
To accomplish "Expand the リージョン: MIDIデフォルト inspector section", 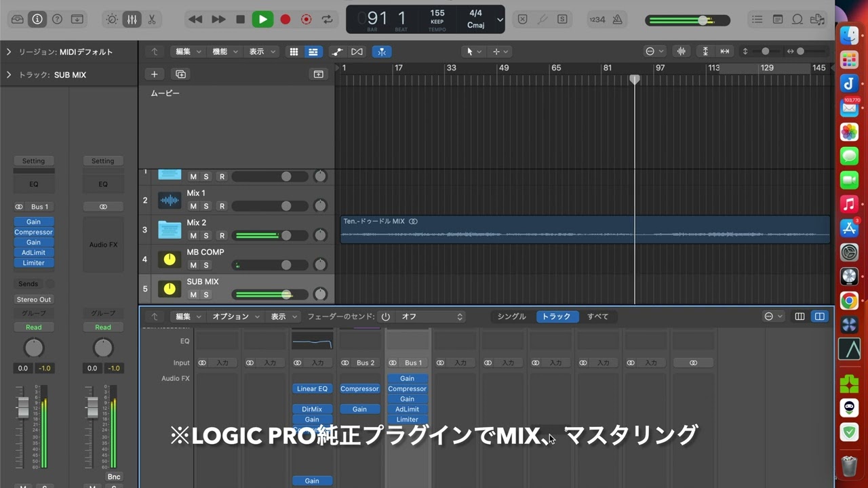I will coord(9,52).
